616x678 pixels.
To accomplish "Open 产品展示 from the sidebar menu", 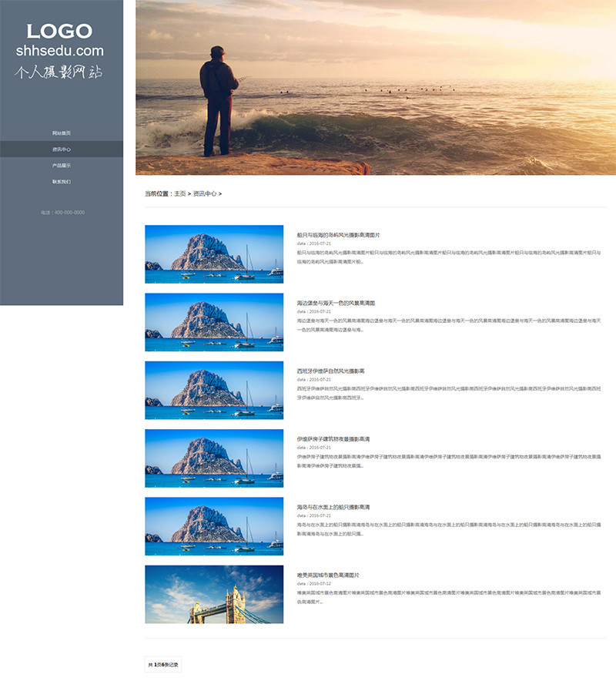I will coord(62,166).
